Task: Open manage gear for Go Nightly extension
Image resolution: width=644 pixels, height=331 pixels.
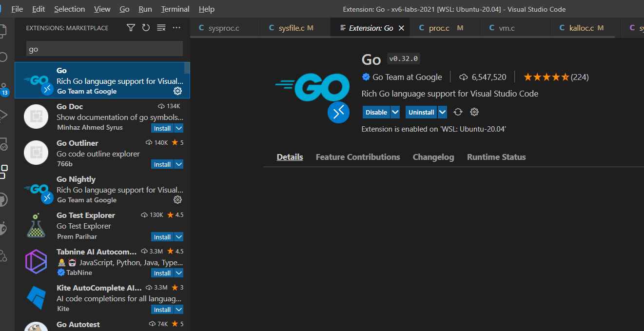Action: [177, 200]
